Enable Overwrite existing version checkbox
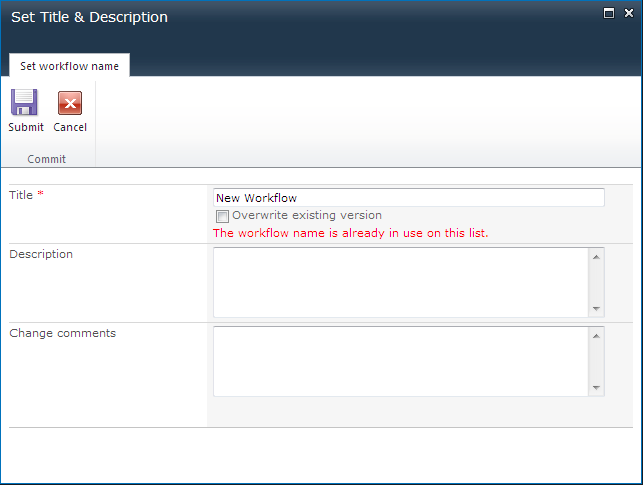 [222, 216]
